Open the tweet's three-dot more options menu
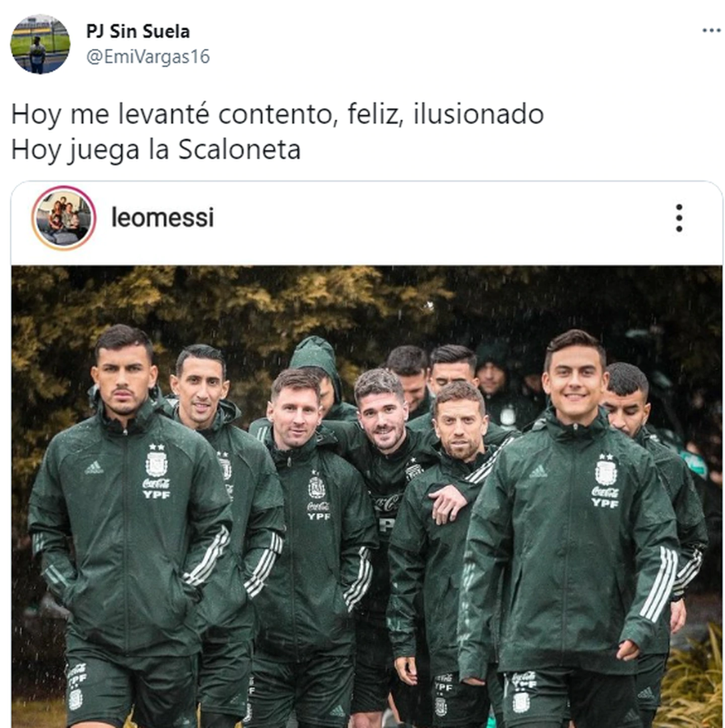This screenshot has height=728, width=725. tap(711, 31)
